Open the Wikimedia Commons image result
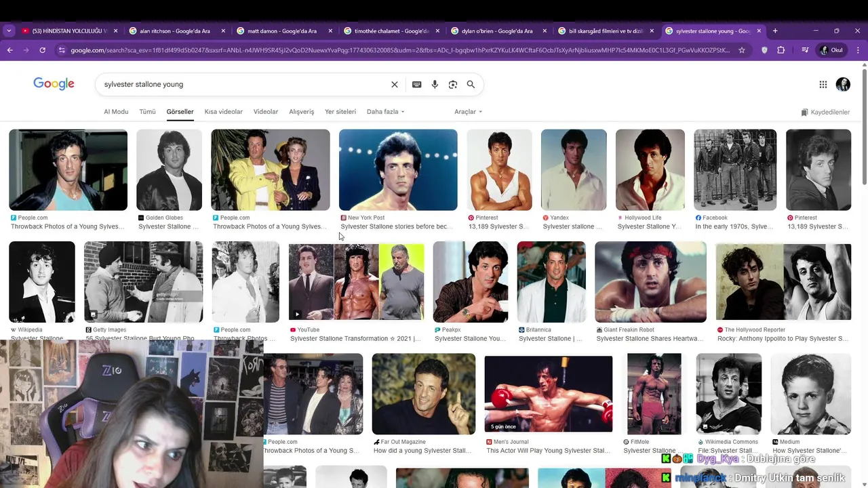 pos(729,394)
